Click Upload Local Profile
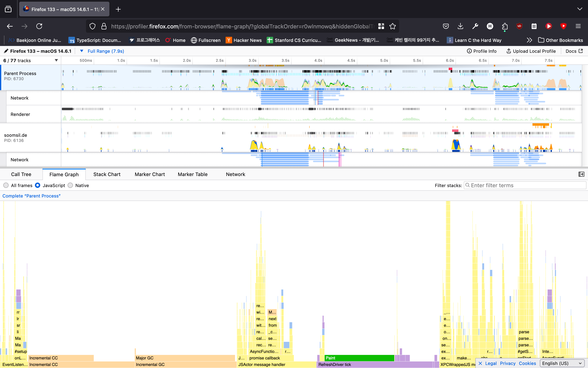The image size is (588, 368). 531,51
